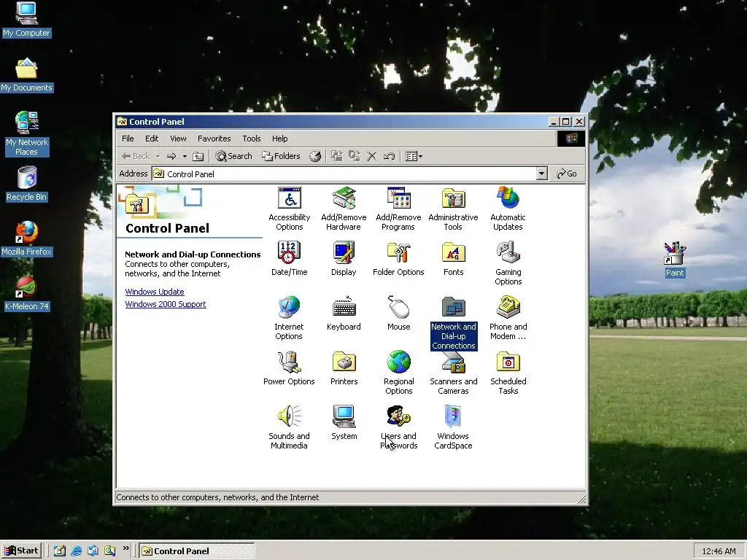Open the File menu
Viewport: 747px width, 560px height.
pyautogui.click(x=128, y=139)
